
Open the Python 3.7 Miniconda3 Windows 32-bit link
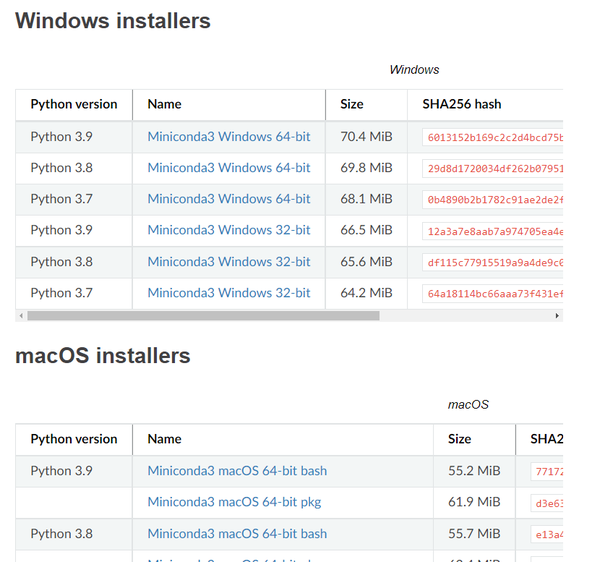pyautogui.click(x=229, y=293)
